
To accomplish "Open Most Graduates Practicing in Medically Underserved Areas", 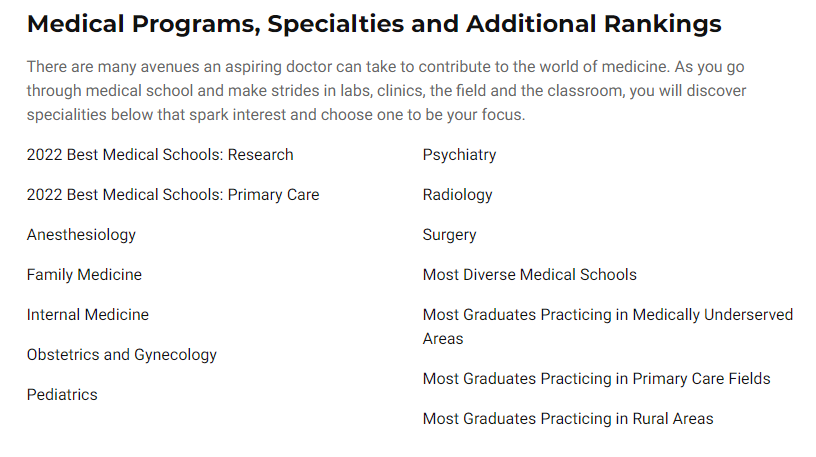I will click(607, 315).
